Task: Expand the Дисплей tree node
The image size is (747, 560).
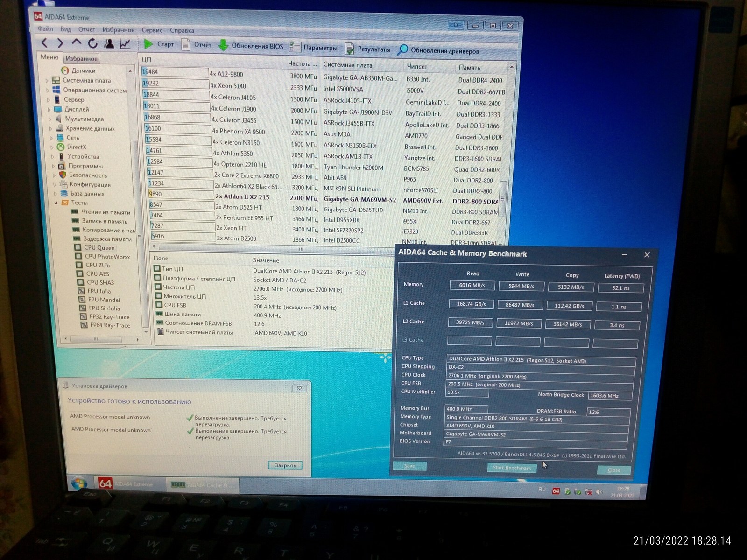Action: (x=49, y=109)
